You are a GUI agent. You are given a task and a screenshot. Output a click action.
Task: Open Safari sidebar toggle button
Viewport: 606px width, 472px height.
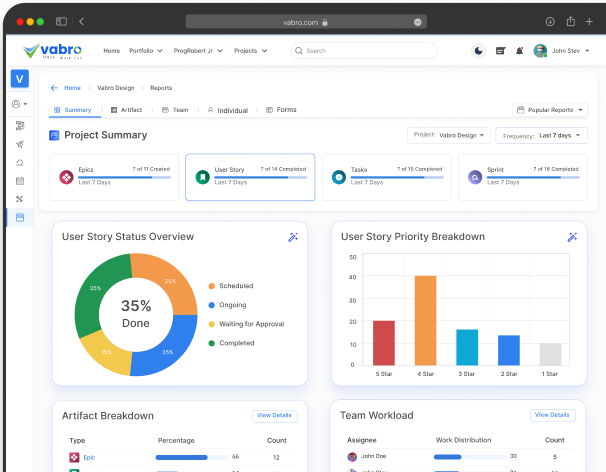(x=62, y=21)
